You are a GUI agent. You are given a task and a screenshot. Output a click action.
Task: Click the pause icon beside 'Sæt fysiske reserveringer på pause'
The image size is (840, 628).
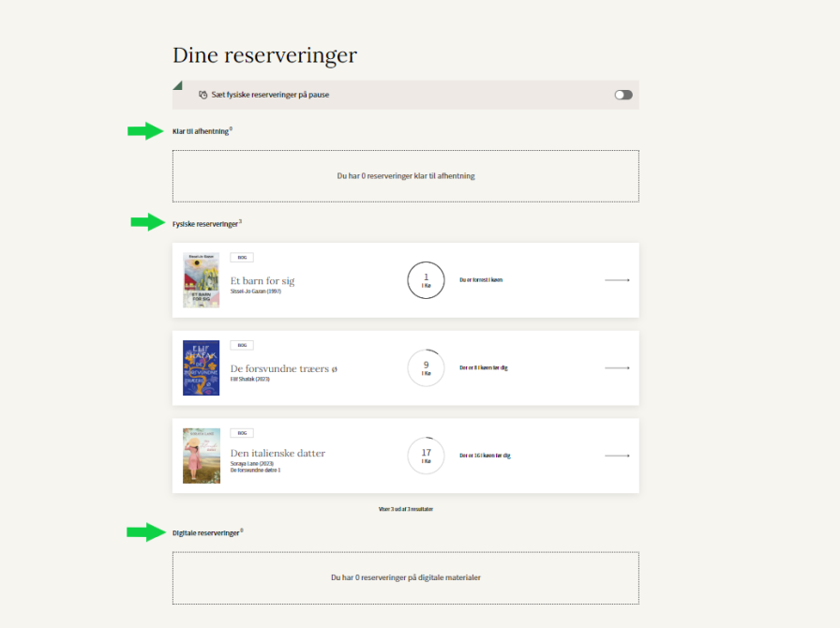[202, 95]
